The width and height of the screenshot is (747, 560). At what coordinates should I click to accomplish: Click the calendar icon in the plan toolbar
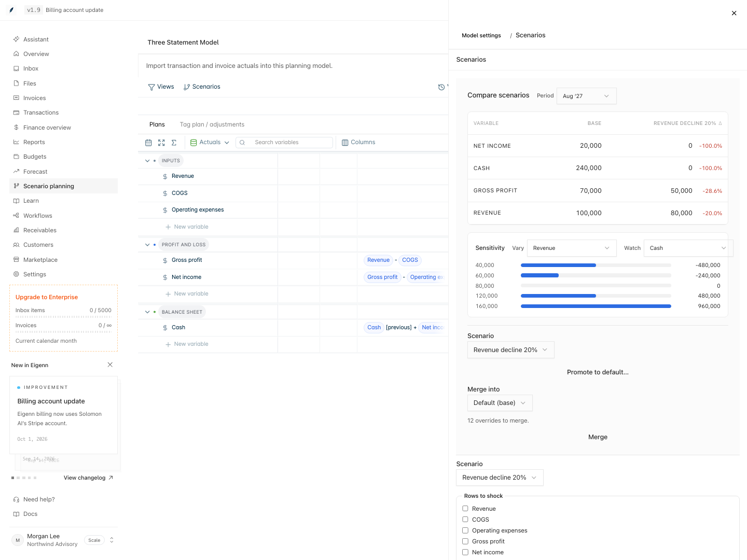click(x=148, y=143)
